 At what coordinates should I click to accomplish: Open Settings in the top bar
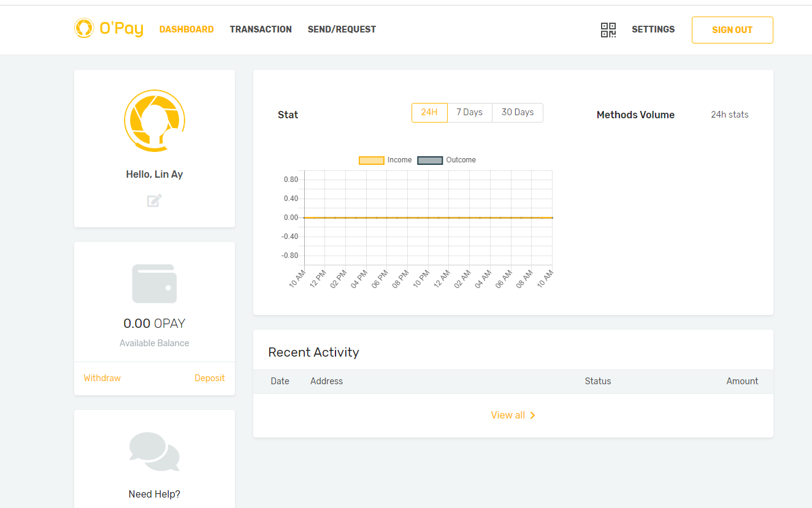point(653,29)
